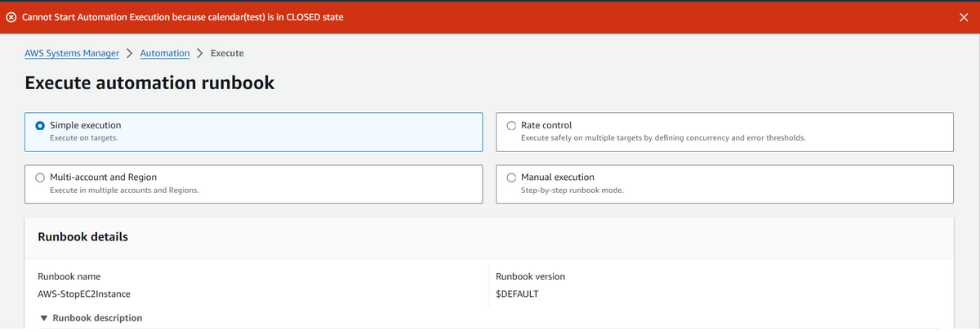Dismiss the red error banner
Image resolution: width=980 pixels, height=332 pixels.
pyautogui.click(x=964, y=19)
